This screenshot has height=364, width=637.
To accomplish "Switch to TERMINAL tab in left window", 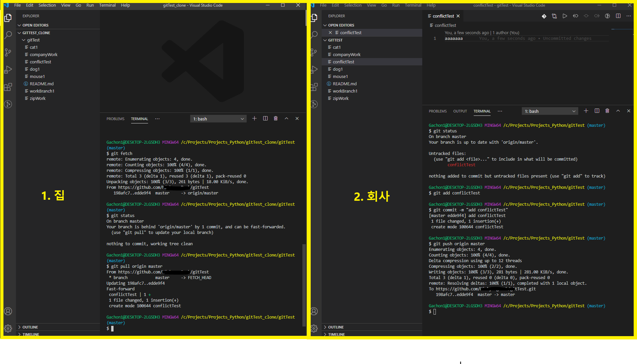I will 139,119.
